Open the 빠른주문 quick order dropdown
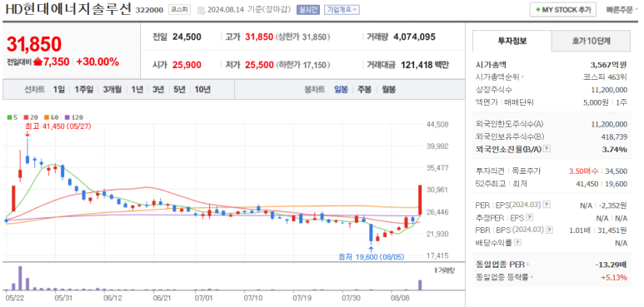Image resolution: width=644 pixels, height=307 pixels. click(x=622, y=10)
